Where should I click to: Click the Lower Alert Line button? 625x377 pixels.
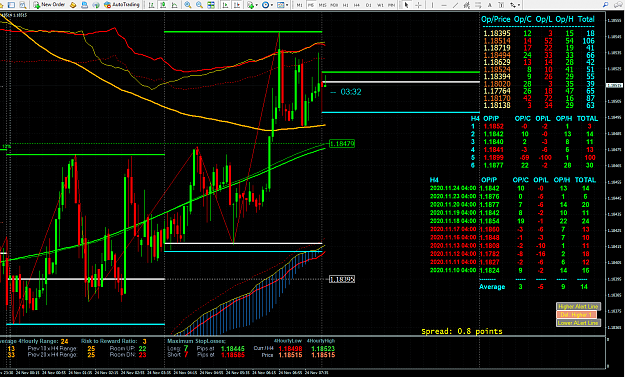click(578, 323)
